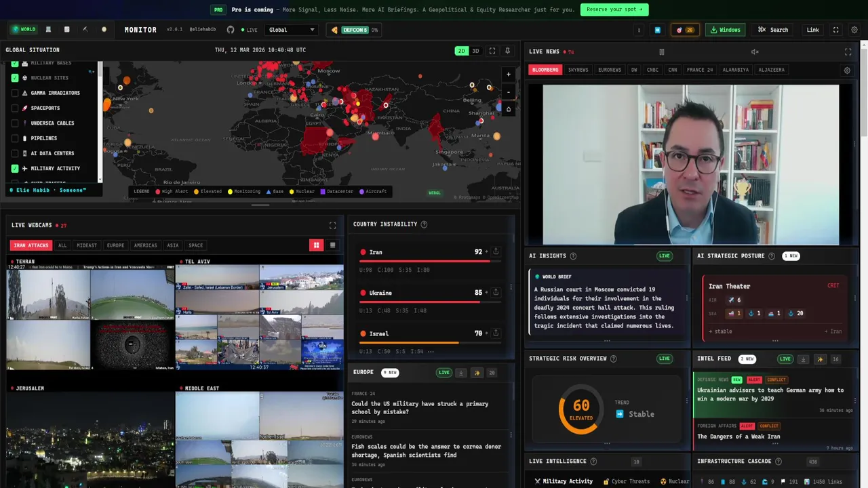868x488 pixels.
Task: Select the Cyber Threats intelligence tab
Action: point(627,481)
